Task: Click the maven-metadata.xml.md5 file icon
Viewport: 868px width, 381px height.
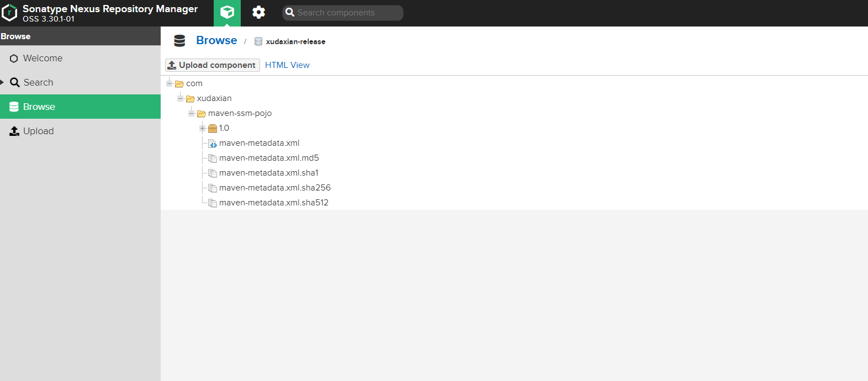Action: 213,158
